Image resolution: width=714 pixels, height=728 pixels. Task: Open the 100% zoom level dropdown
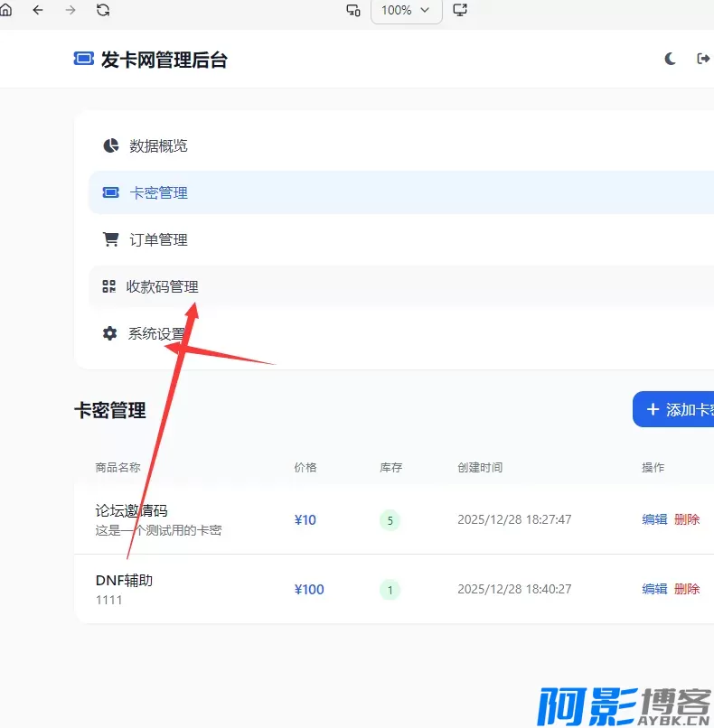[406, 10]
